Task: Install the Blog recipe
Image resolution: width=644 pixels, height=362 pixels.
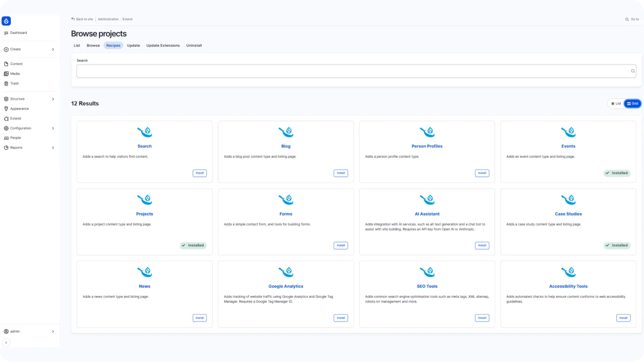Action: (x=340, y=173)
